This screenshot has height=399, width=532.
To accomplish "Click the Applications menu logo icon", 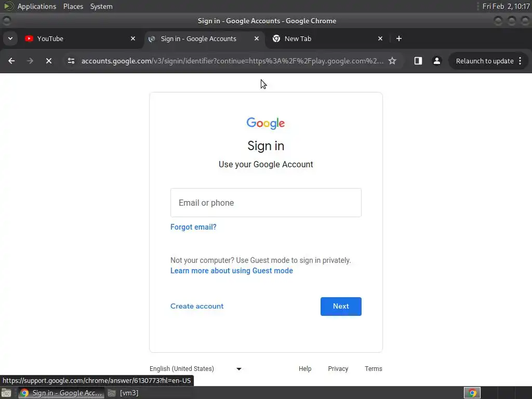I will (x=8, y=6).
